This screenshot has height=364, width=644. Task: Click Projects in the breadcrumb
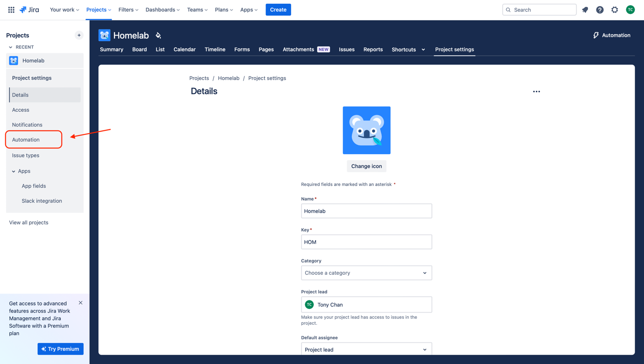pos(199,78)
